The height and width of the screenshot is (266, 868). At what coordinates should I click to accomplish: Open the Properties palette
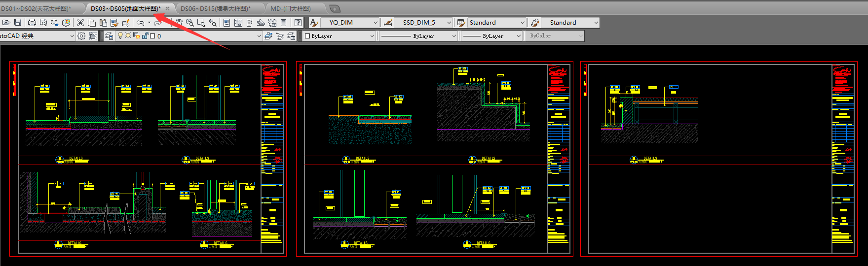pos(226,23)
